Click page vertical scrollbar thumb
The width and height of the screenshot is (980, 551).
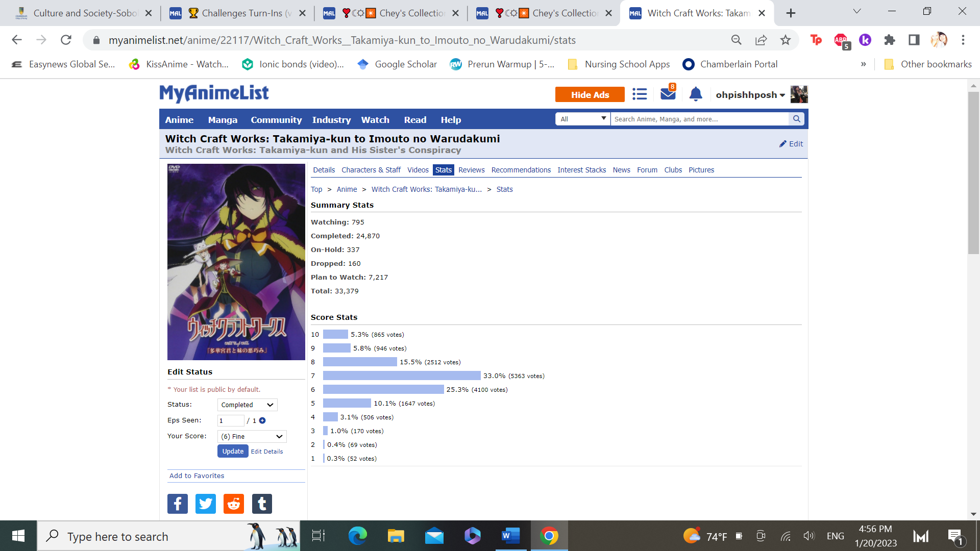pos(973,172)
